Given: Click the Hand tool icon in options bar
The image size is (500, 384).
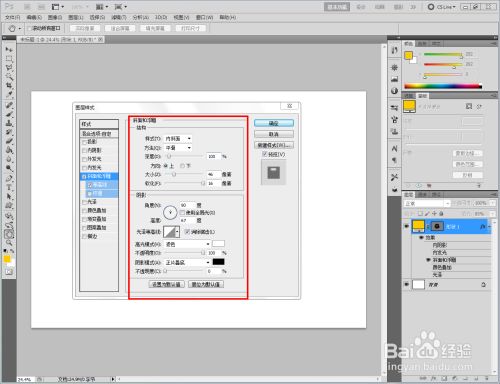Looking at the screenshot, I should (x=12, y=28).
